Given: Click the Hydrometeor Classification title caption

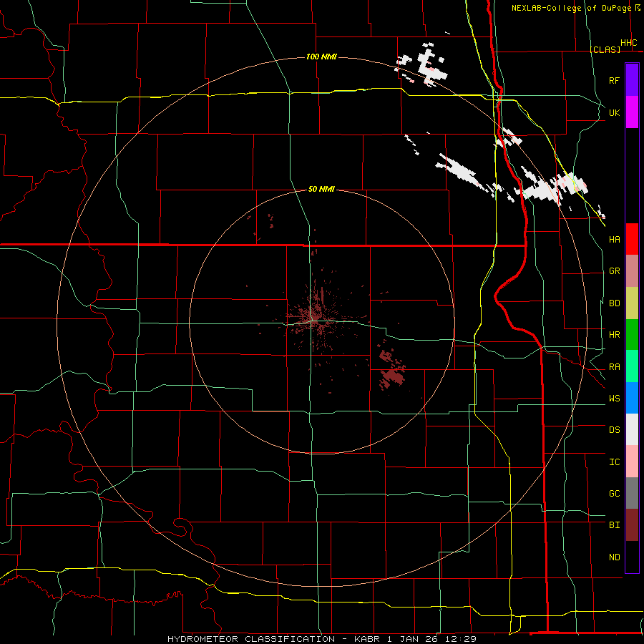Looking at the screenshot, I should pyautogui.click(x=321, y=639).
